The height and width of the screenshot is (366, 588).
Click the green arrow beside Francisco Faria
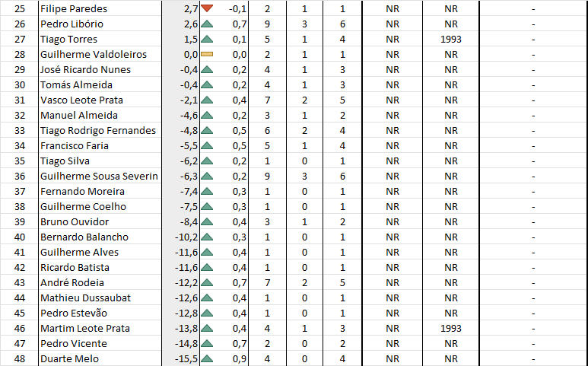207,145
